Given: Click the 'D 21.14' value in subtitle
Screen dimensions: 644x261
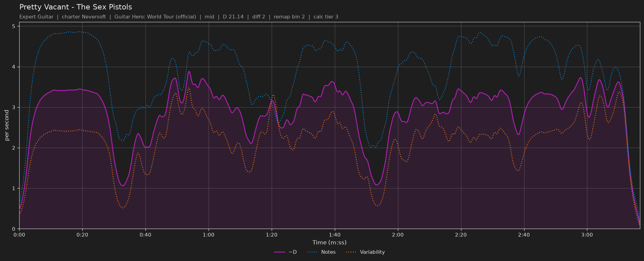Looking at the screenshot, I should [233, 17].
